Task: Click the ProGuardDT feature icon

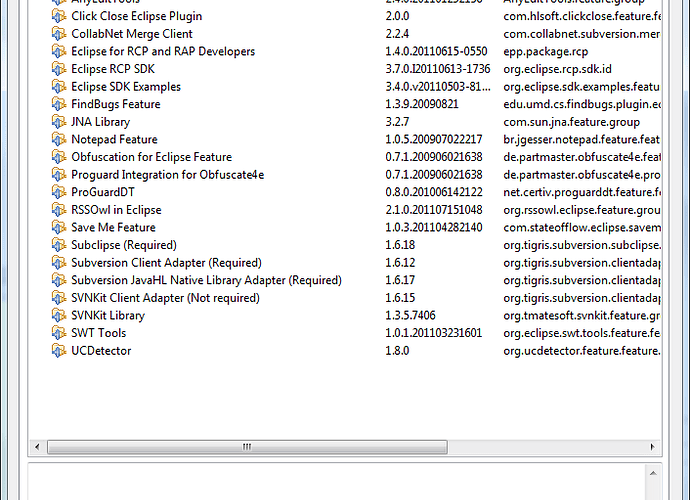Action: click(59, 192)
